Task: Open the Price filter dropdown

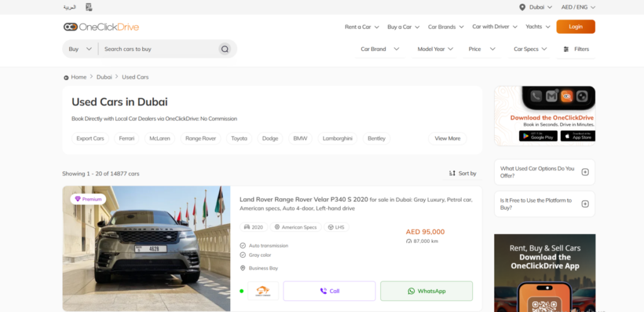Action: point(482,49)
